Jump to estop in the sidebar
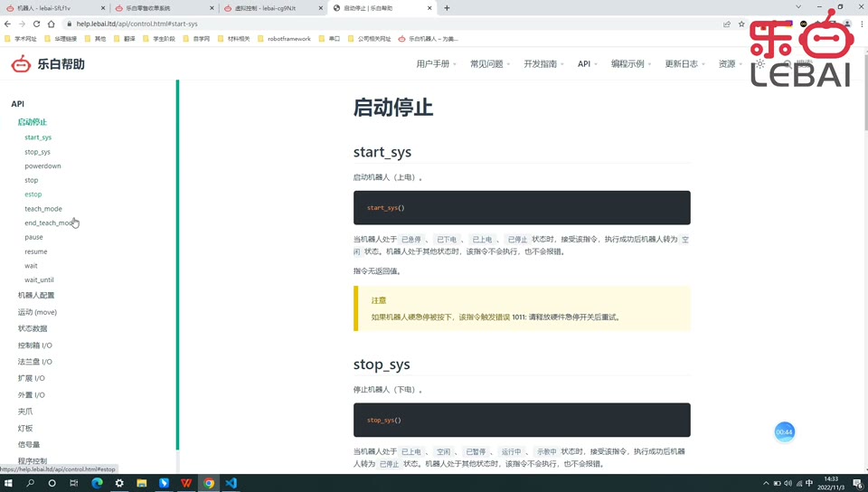The image size is (868, 492). 33,194
